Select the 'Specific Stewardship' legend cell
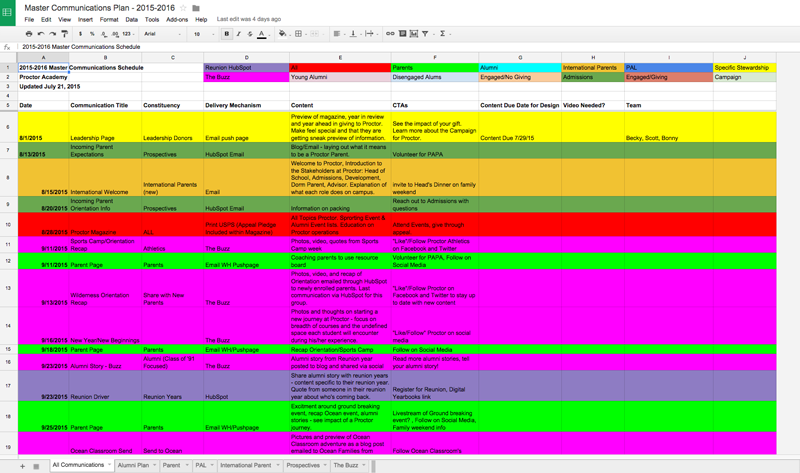The width and height of the screenshot is (800, 473). [745, 67]
